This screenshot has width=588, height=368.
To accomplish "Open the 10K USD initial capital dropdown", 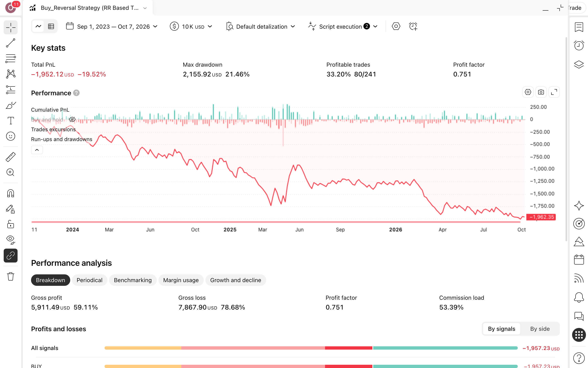I will click(191, 27).
